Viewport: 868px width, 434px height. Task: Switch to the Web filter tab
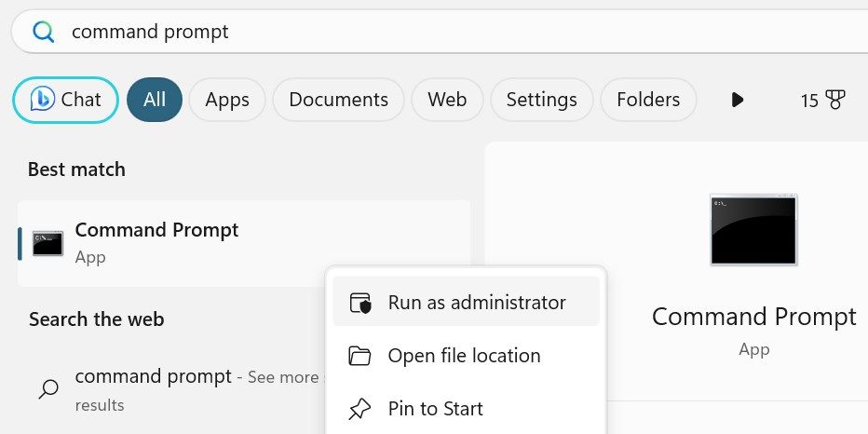click(x=447, y=100)
